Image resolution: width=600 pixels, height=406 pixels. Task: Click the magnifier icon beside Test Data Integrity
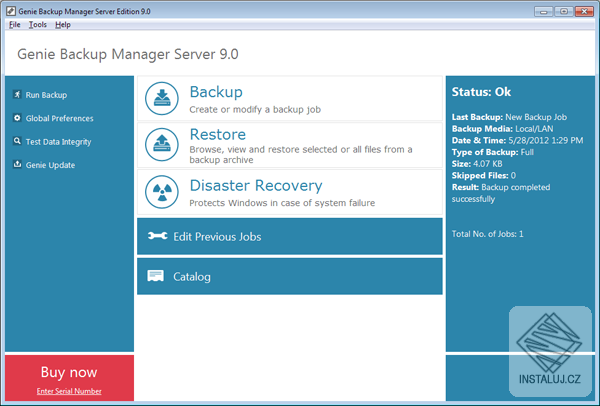17,141
